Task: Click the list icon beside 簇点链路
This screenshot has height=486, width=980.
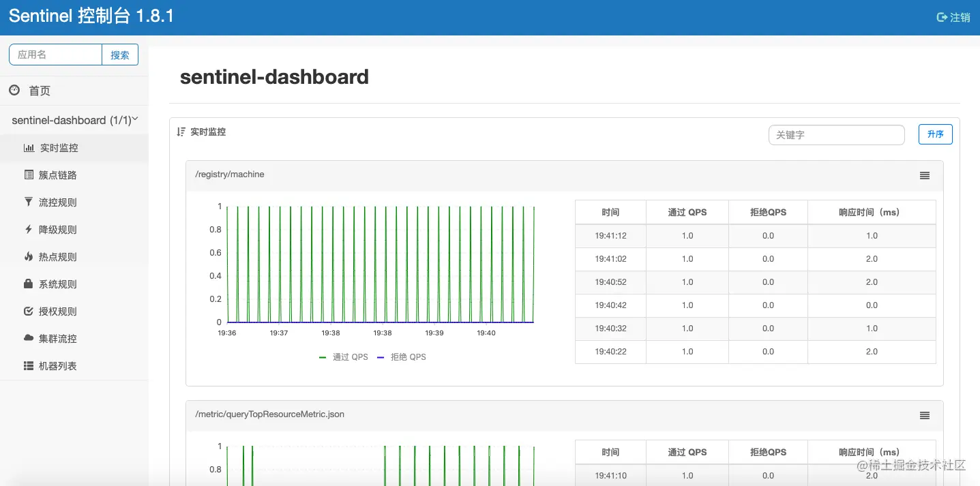Action: pyautogui.click(x=29, y=175)
